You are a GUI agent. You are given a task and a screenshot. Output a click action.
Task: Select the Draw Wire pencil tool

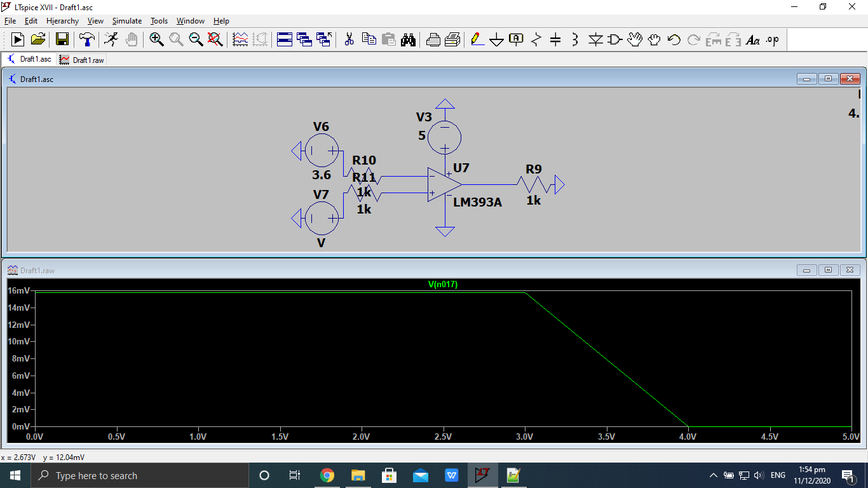(477, 39)
